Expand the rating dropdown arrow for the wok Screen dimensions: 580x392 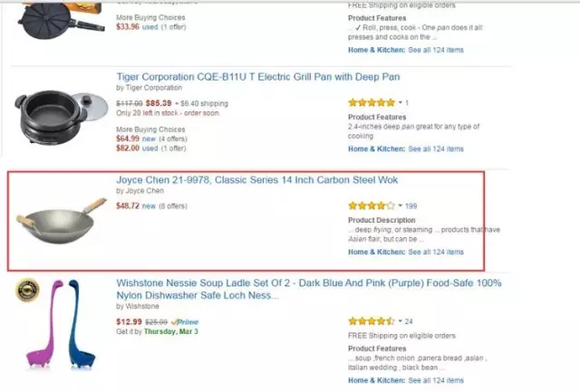(x=400, y=206)
